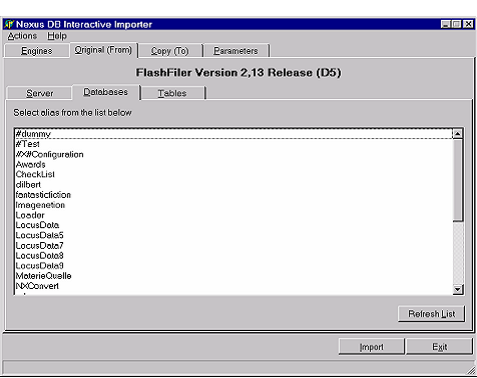Click the Refresh List button
Screen dimensions: 477x378
tap(431, 314)
